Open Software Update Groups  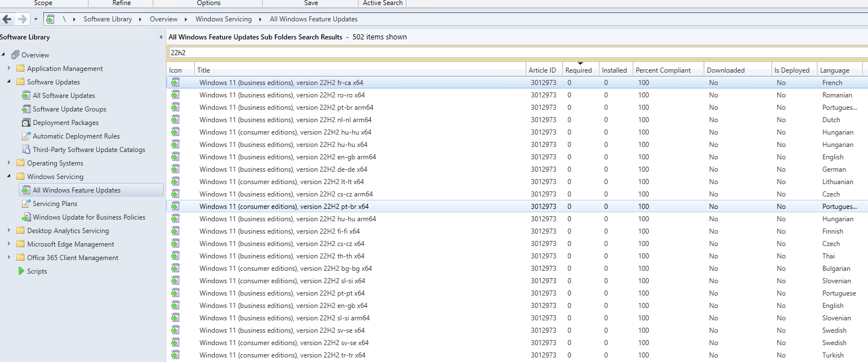click(62, 109)
